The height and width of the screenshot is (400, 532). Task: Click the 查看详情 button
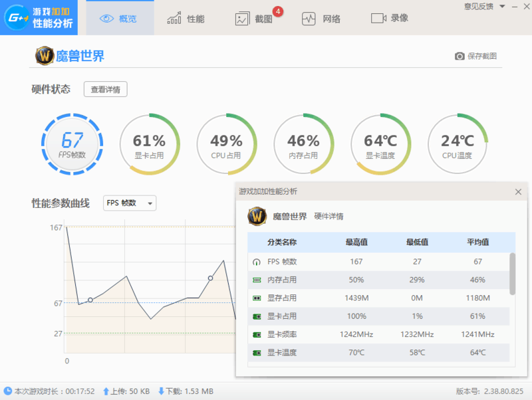105,89
